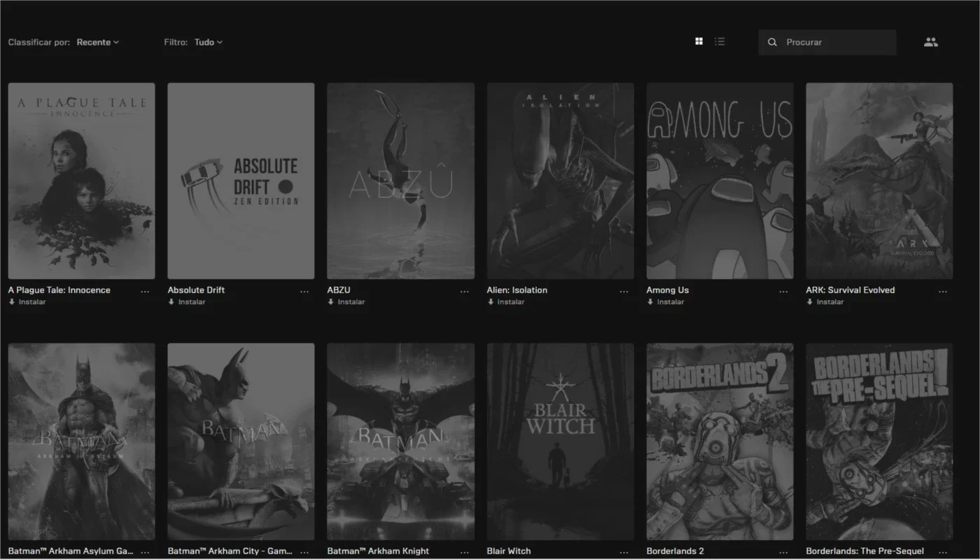The image size is (980, 559).
Task: Click the "Borderlands 2" title text
Action: (x=675, y=551)
